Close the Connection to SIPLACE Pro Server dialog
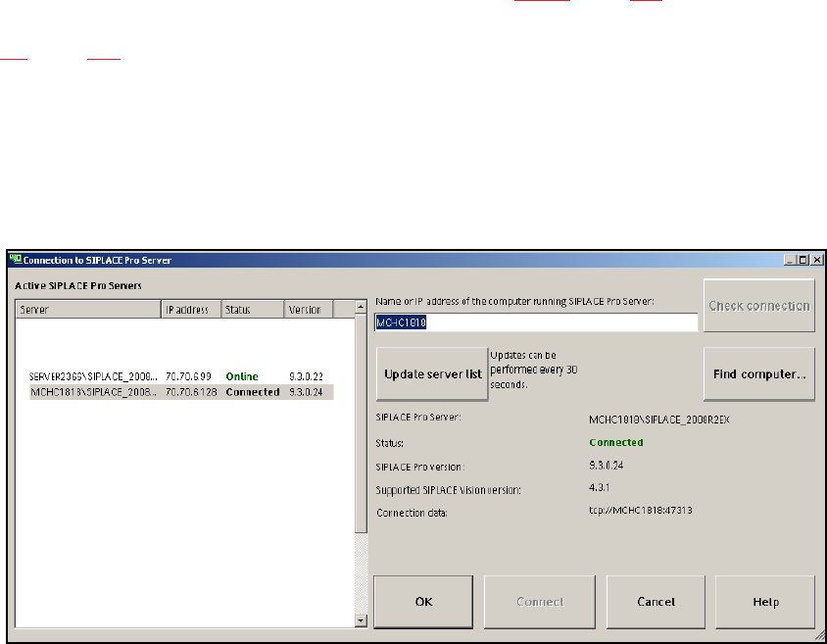This screenshot has height=644, width=827. [x=816, y=260]
